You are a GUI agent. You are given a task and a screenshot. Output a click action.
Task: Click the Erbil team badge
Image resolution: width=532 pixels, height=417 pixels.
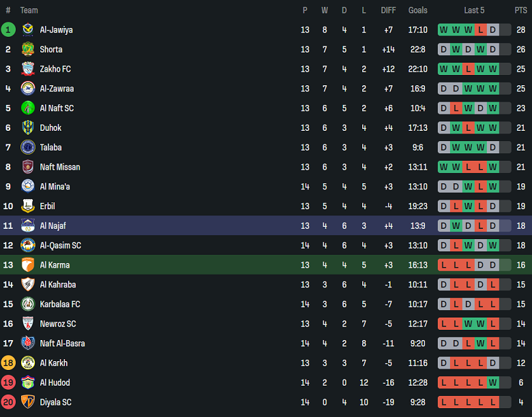(28, 206)
